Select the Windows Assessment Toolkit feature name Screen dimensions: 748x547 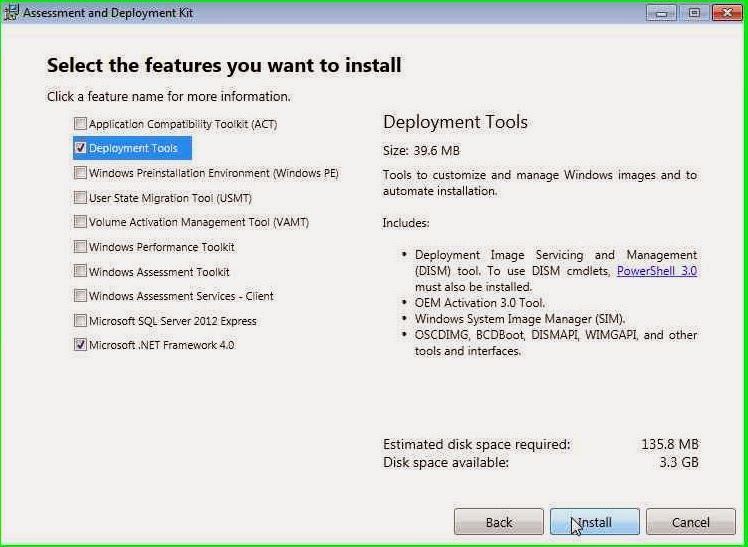159,272
